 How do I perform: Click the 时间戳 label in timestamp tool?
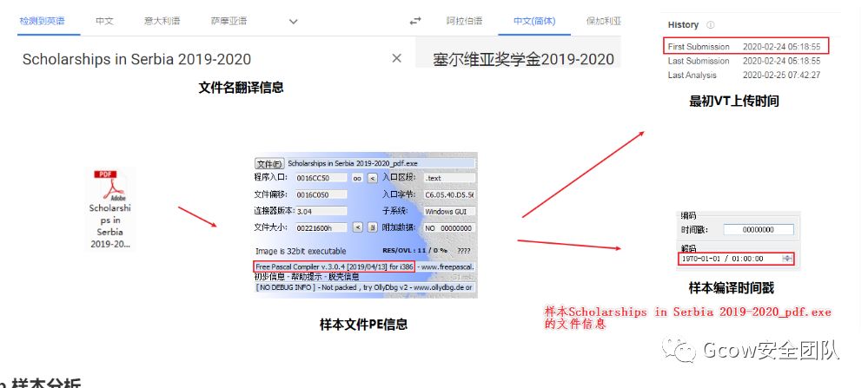(694, 229)
